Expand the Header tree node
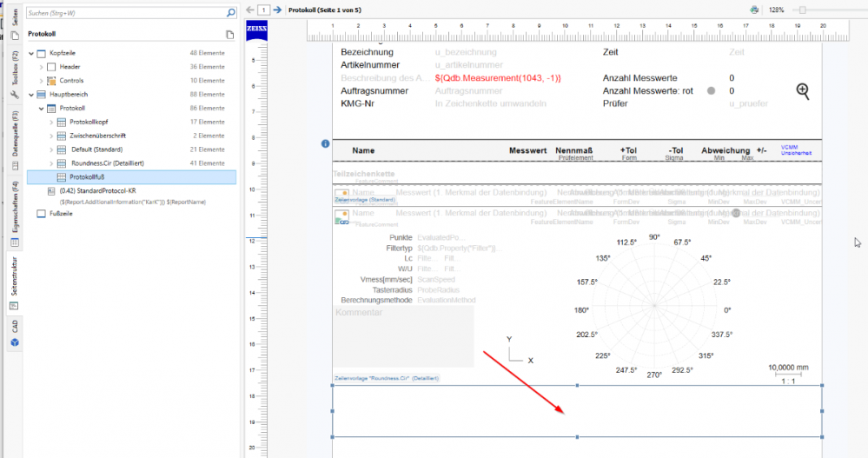Screen dimensions: 868x458 pyautogui.click(x=43, y=67)
